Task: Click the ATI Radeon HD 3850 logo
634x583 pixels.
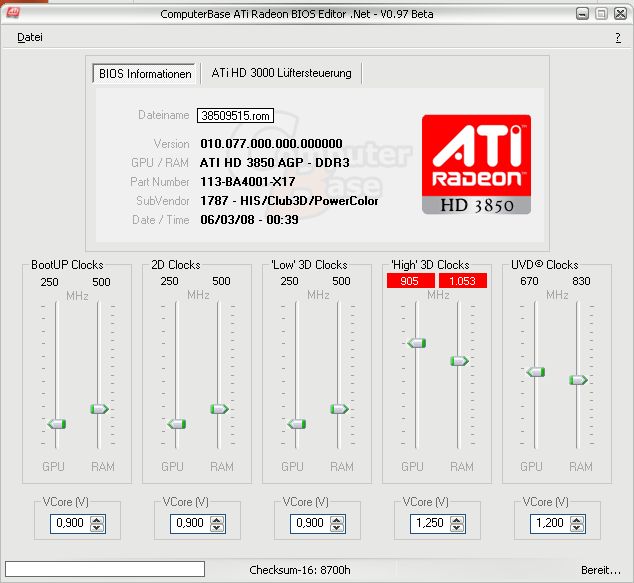Action: [x=476, y=164]
